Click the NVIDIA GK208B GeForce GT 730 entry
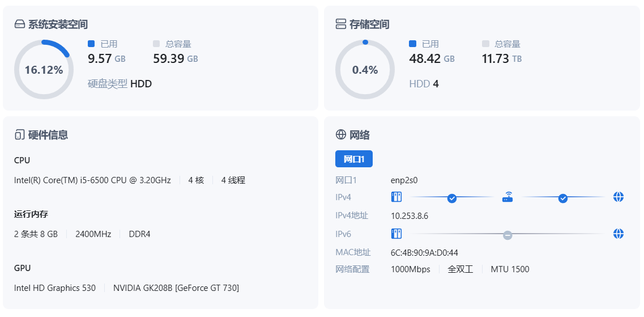 [x=176, y=288]
